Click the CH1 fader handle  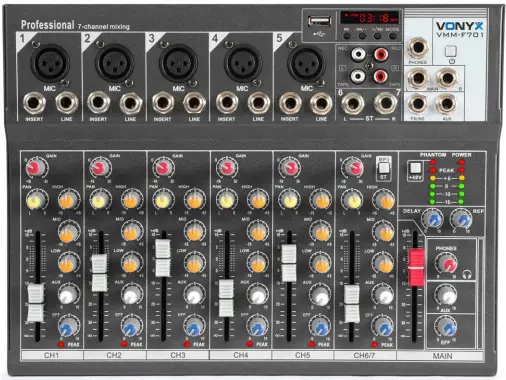tap(35, 303)
